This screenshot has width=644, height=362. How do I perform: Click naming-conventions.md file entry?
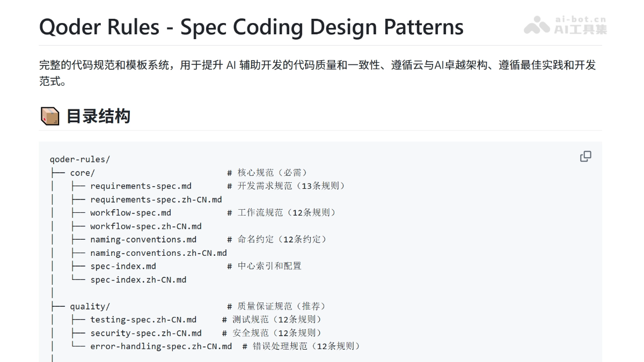point(143,239)
